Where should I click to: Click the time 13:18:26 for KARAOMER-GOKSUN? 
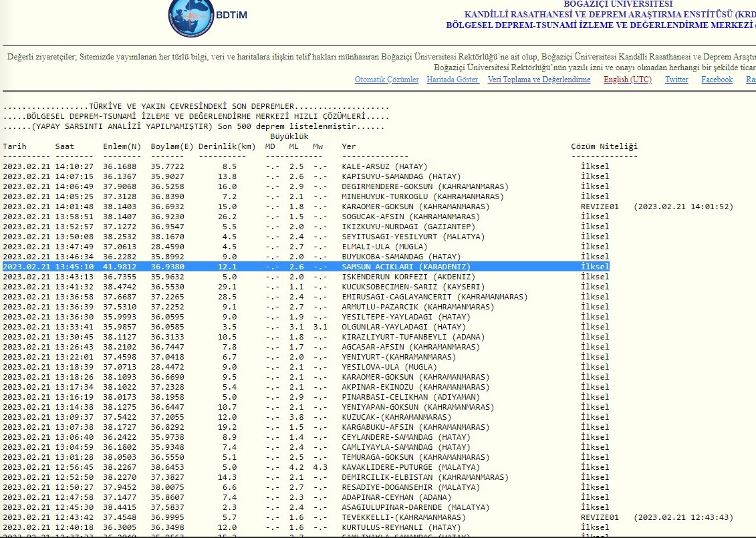coord(74,377)
